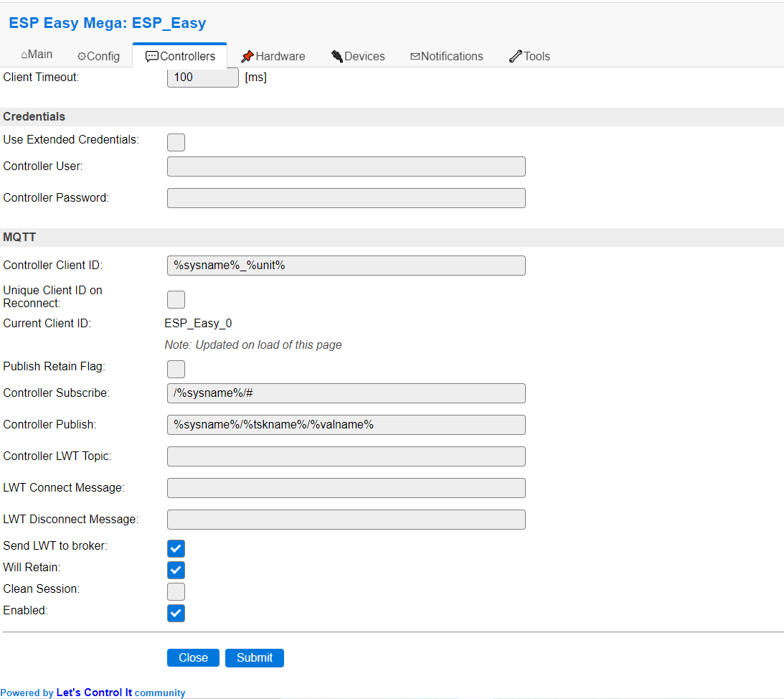Click the Close button
784x699 pixels.
193,658
